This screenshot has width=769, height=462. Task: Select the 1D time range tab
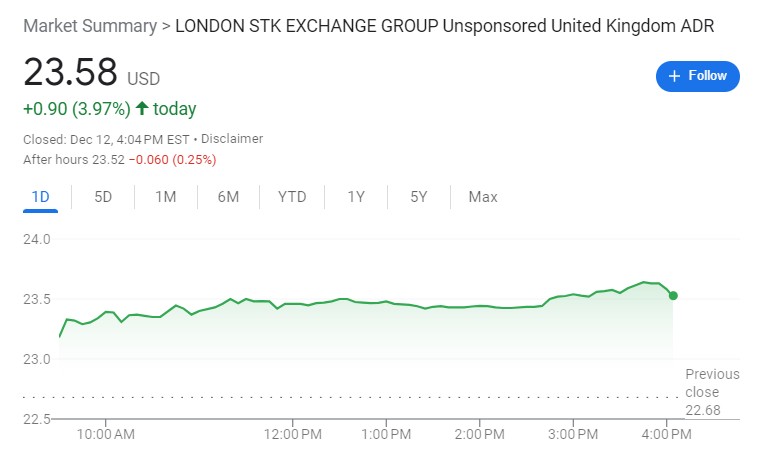coord(41,197)
